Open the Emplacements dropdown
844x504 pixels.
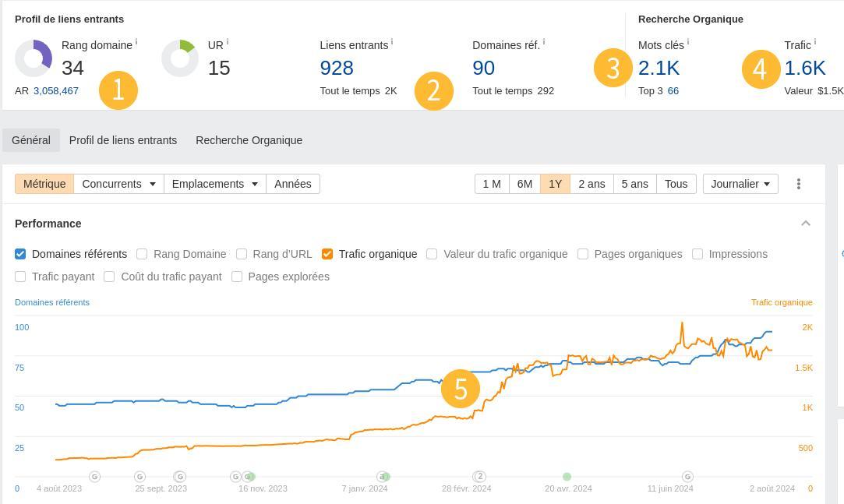pos(214,184)
